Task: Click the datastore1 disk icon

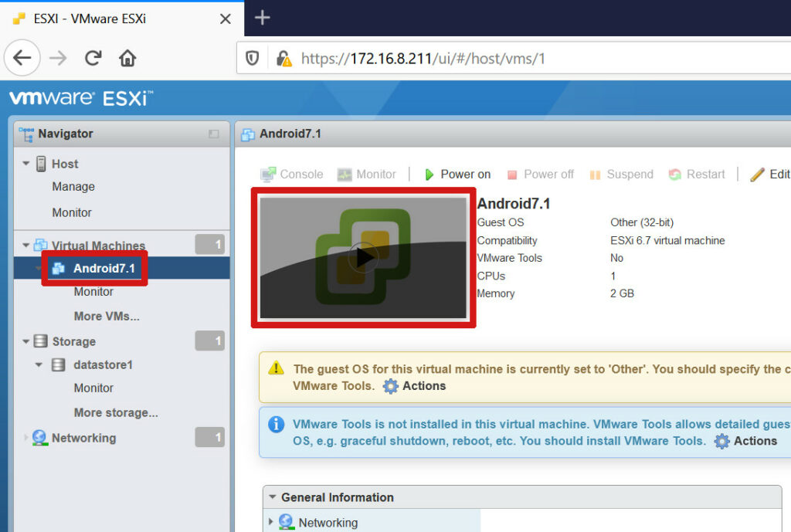Action: click(x=59, y=364)
